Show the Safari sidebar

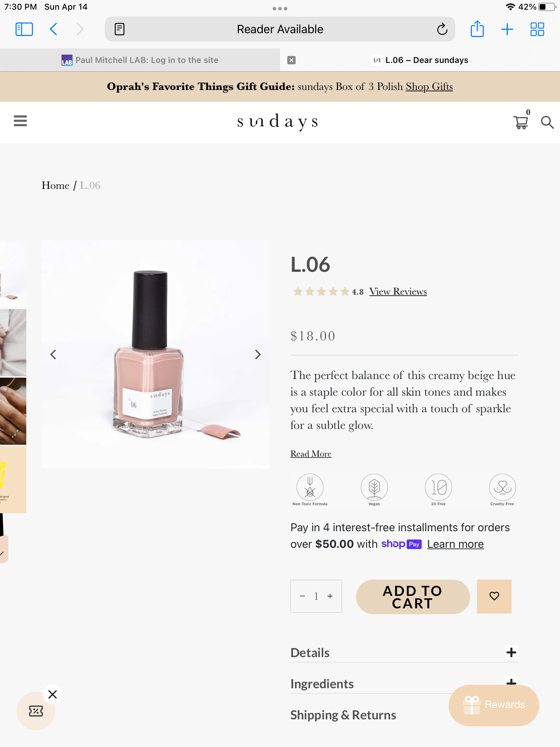click(x=24, y=29)
